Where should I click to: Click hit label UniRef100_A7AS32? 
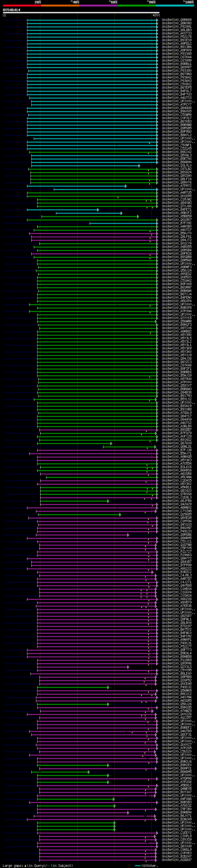click(177, 806)
